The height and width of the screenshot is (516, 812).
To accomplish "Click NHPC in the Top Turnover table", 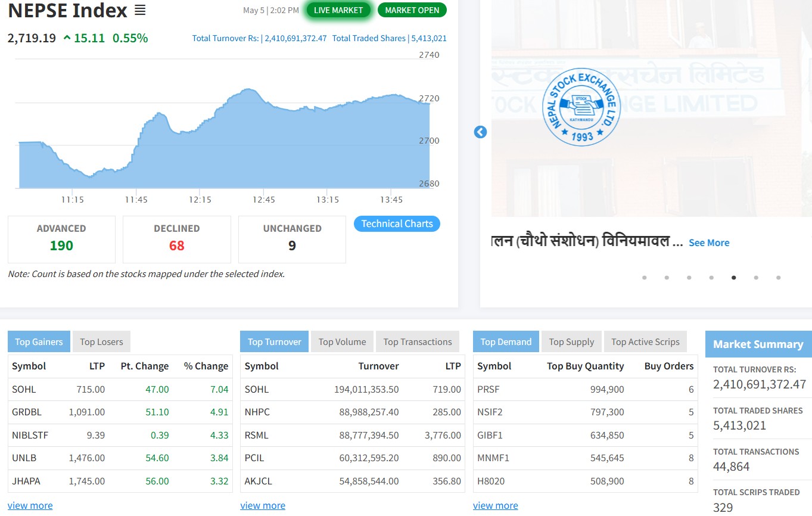I will tap(257, 412).
